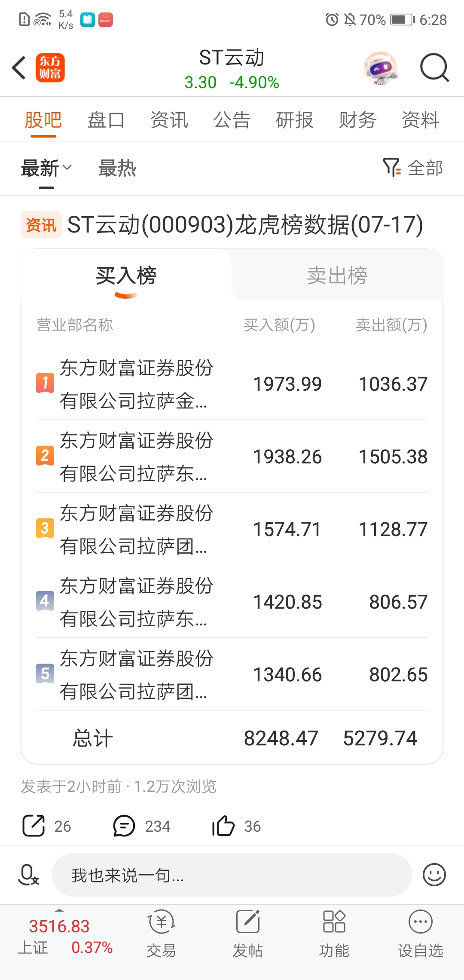Tap the share icon with 26
The image size is (464, 980).
pos(34,826)
